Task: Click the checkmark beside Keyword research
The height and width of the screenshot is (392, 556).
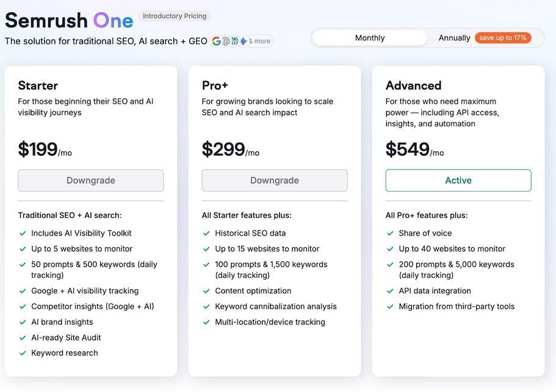Action: pos(23,353)
